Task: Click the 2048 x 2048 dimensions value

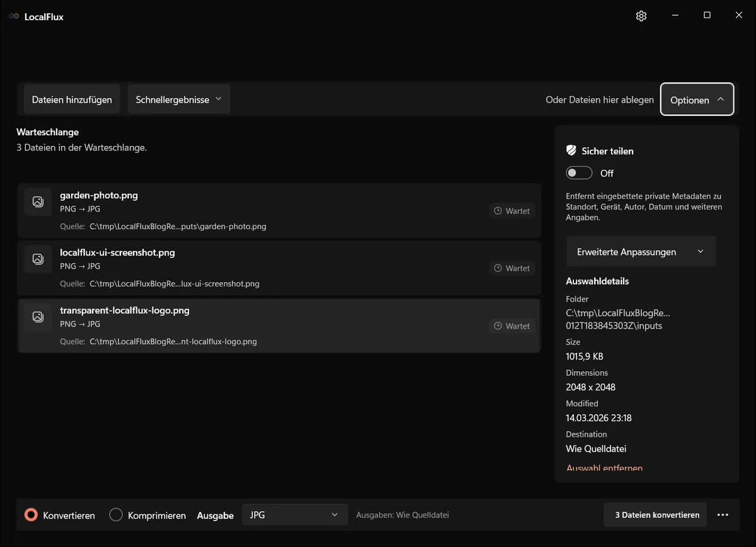Action: coord(590,387)
